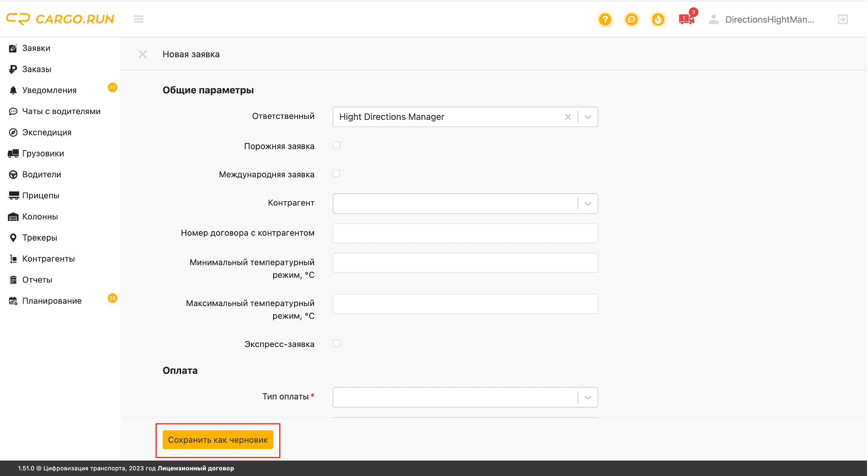Expand the Тип оплаты dropdown
Screen dimensions: 868x476
coord(588,398)
